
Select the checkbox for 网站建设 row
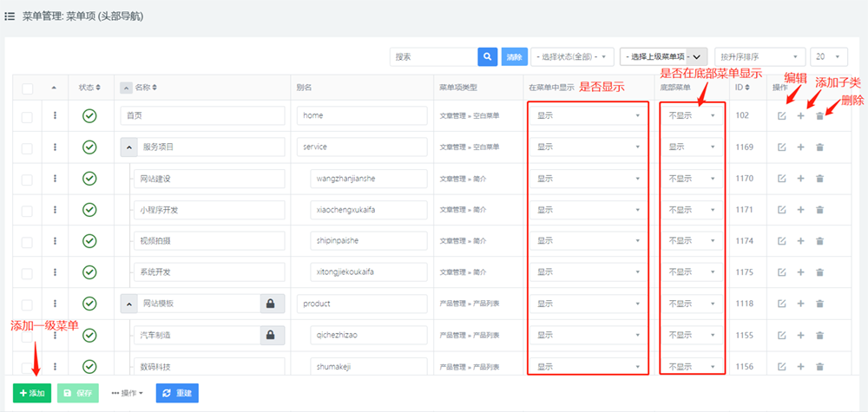pyautogui.click(x=27, y=179)
